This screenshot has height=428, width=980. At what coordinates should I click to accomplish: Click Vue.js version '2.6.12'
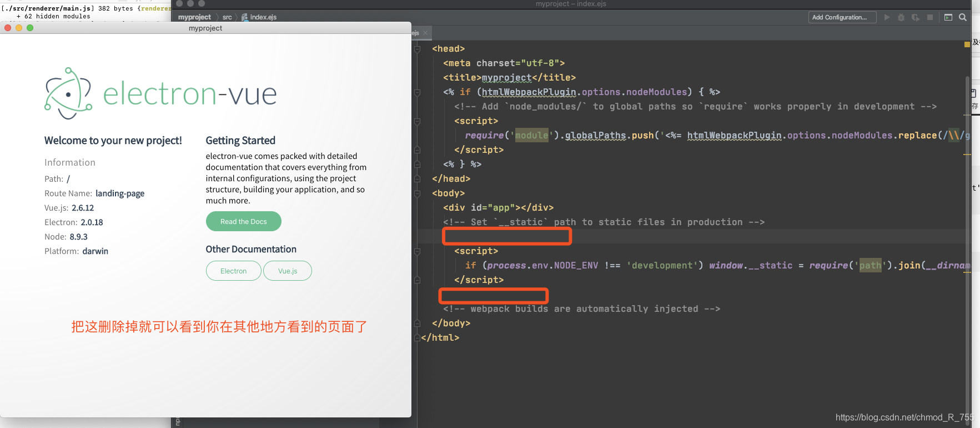tap(83, 208)
